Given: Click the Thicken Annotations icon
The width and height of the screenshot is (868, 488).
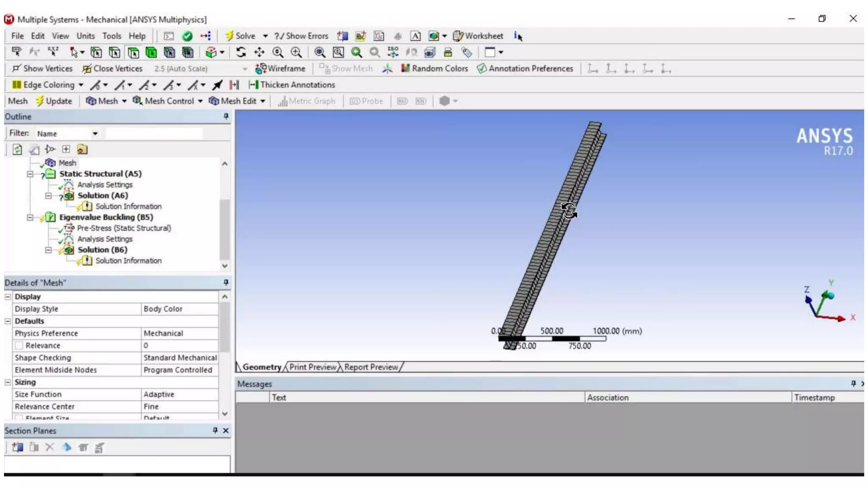Looking at the screenshot, I should [x=253, y=85].
